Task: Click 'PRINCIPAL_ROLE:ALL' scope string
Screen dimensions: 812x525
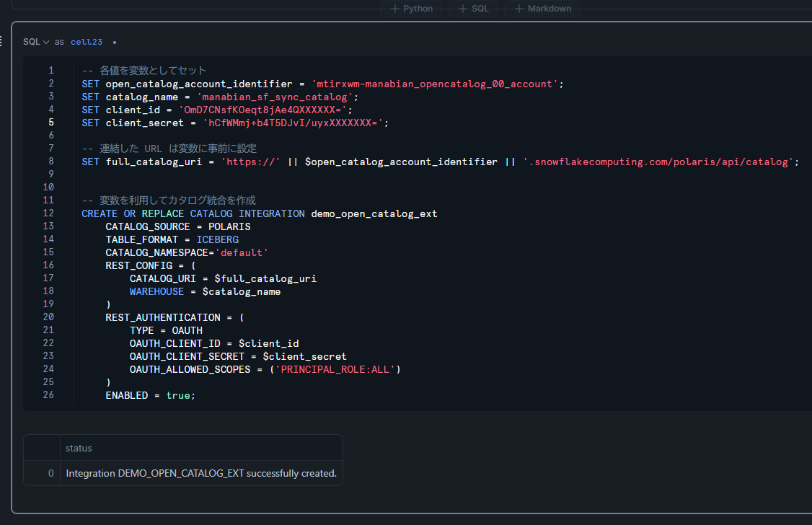Action: 335,369
